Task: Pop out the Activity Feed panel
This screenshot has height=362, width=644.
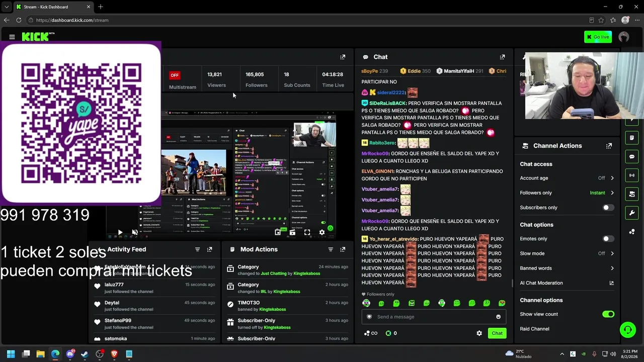Action: coord(210,249)
